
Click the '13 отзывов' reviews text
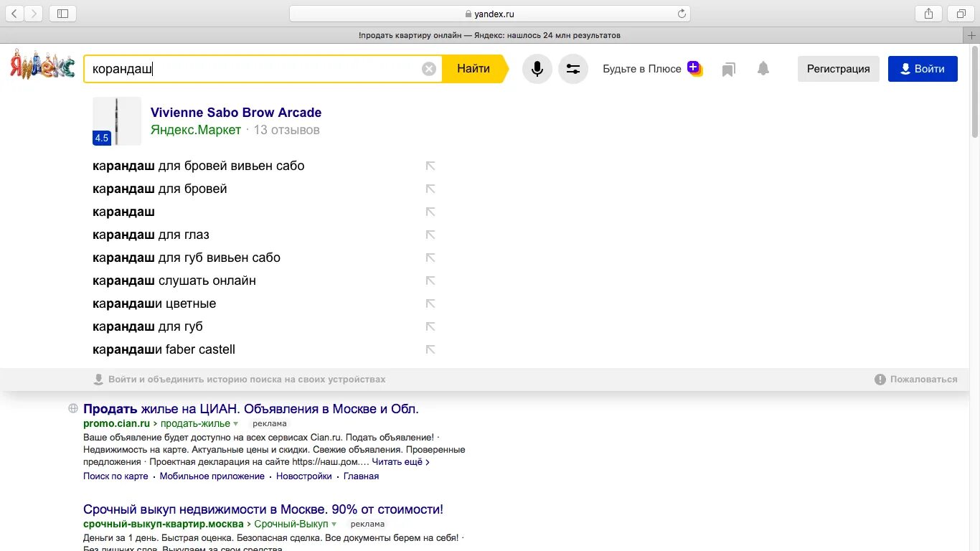pyautogui.click(x=286, y=130)
